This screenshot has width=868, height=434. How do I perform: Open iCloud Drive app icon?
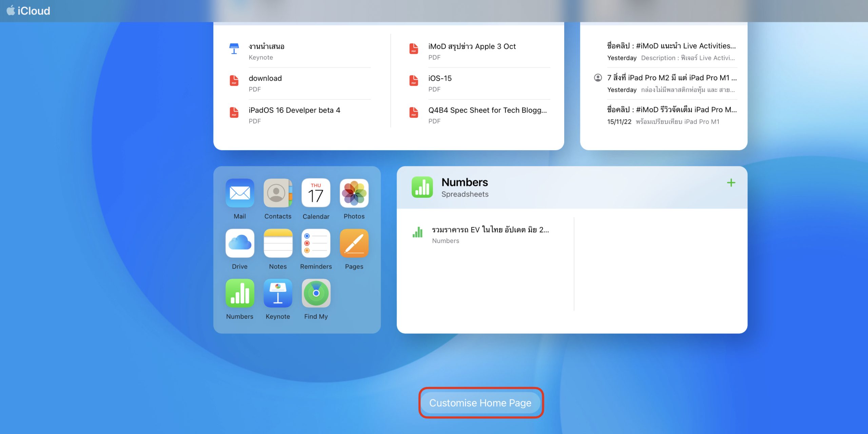pos(240,243)
